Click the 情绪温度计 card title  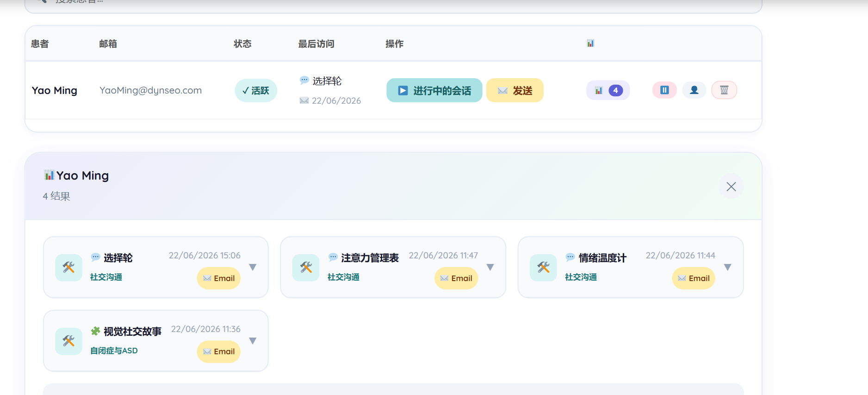[602, 258]
